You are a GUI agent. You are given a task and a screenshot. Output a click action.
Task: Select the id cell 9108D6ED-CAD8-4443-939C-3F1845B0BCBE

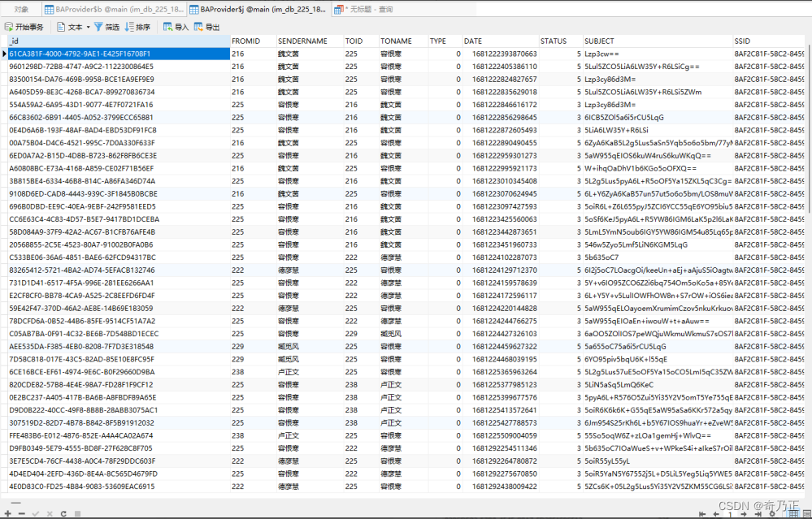tap(119, 193)
